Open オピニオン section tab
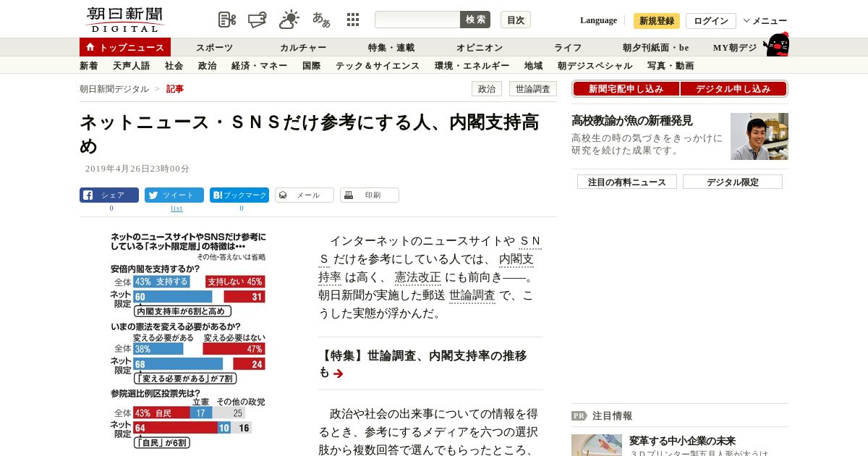 [480, 48]
